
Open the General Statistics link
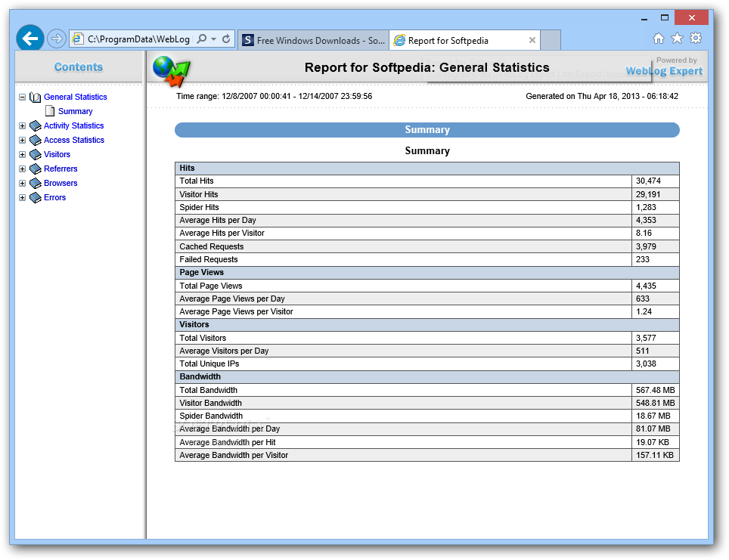point(76,97)
